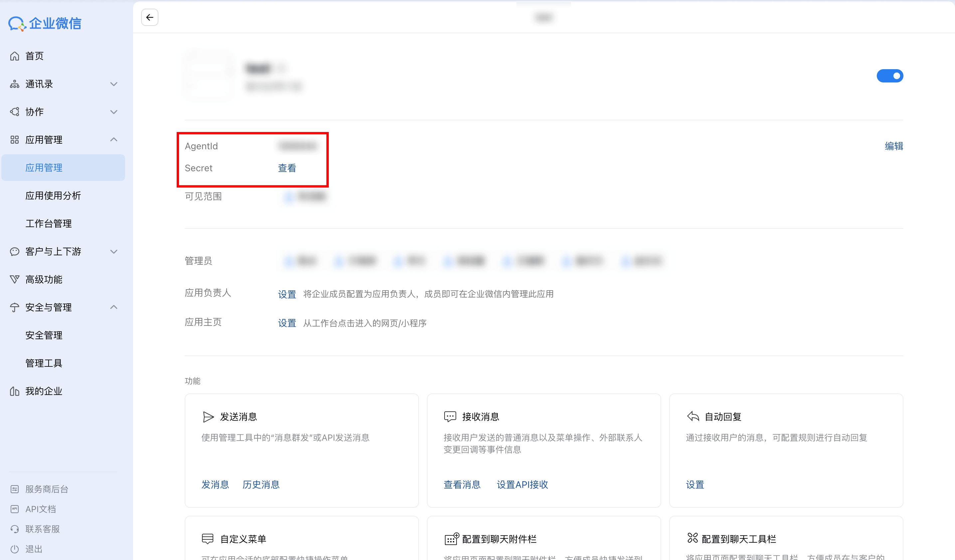The image size is (955, 560).
Task: Click the 配置到聊天附件栏 card title
Action: pyautogui.click(x=499, y=539)
